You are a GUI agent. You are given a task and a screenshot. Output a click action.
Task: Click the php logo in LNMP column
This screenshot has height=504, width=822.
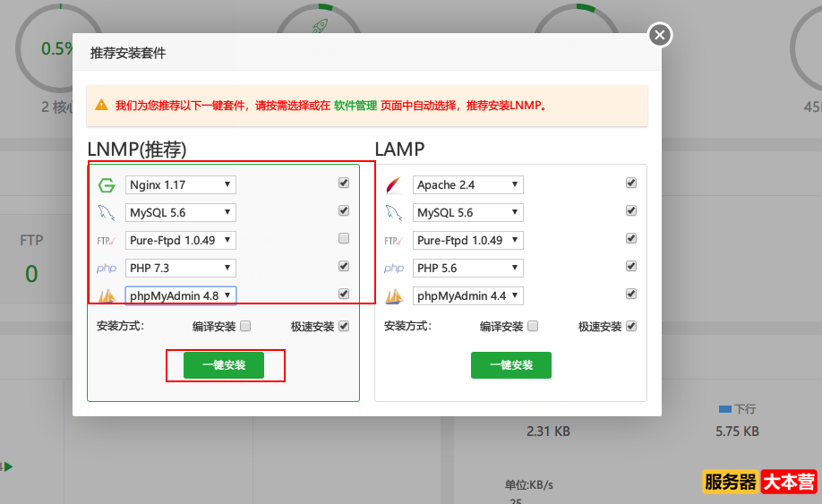(107, 269)
